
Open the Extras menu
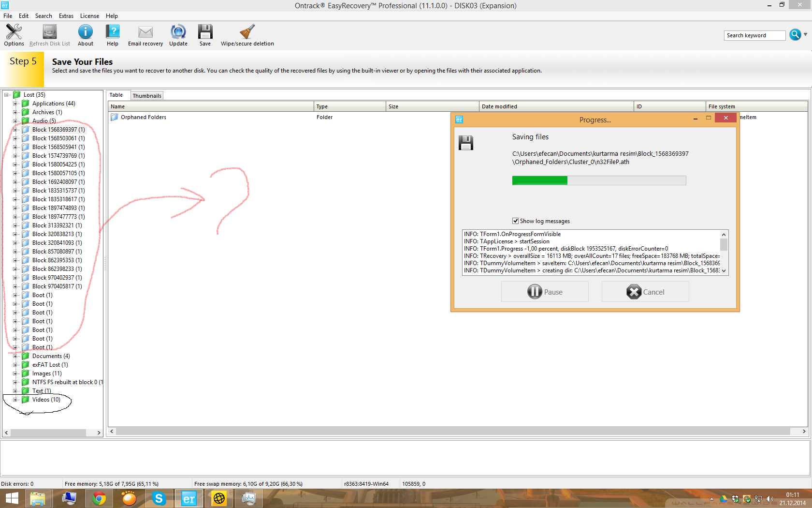pos(66,16)
